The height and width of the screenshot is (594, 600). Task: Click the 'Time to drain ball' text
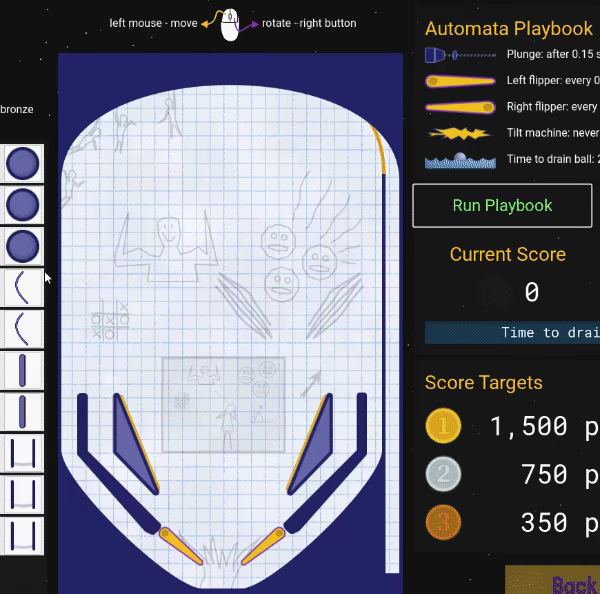553,159
